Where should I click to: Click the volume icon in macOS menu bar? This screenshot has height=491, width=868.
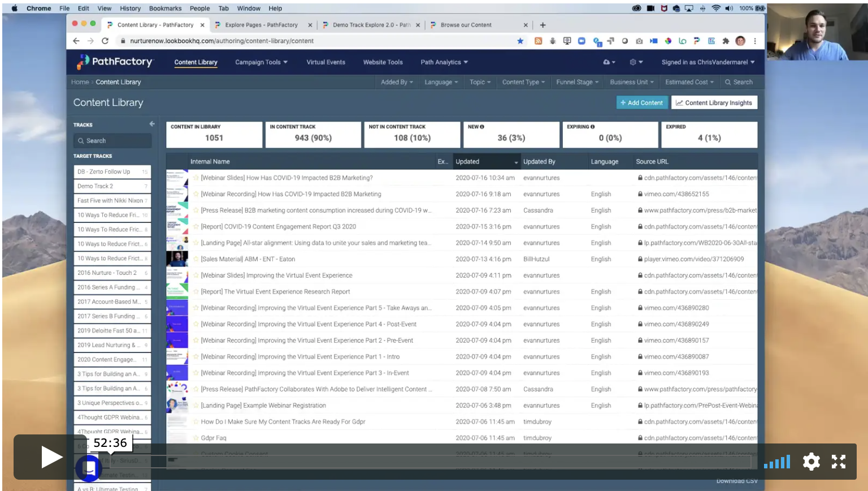tap(730, 8)
